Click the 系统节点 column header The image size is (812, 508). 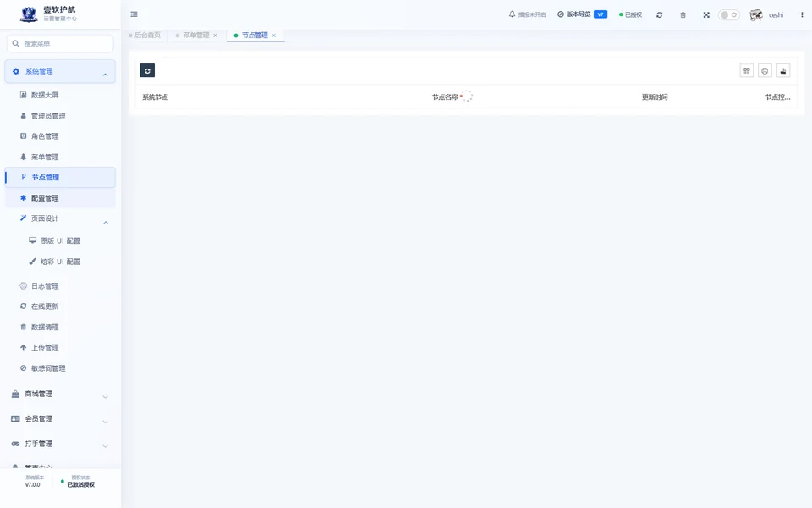(x=156, y=97)
